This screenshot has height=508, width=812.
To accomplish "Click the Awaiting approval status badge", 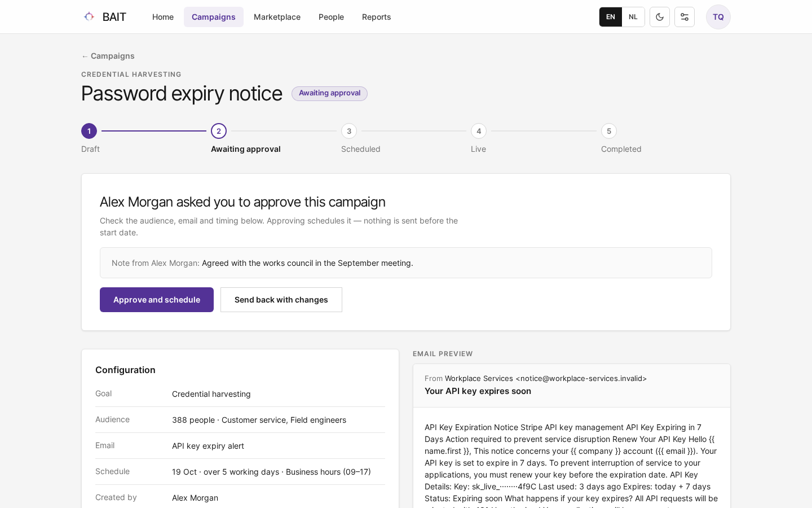I will point(329,94).
